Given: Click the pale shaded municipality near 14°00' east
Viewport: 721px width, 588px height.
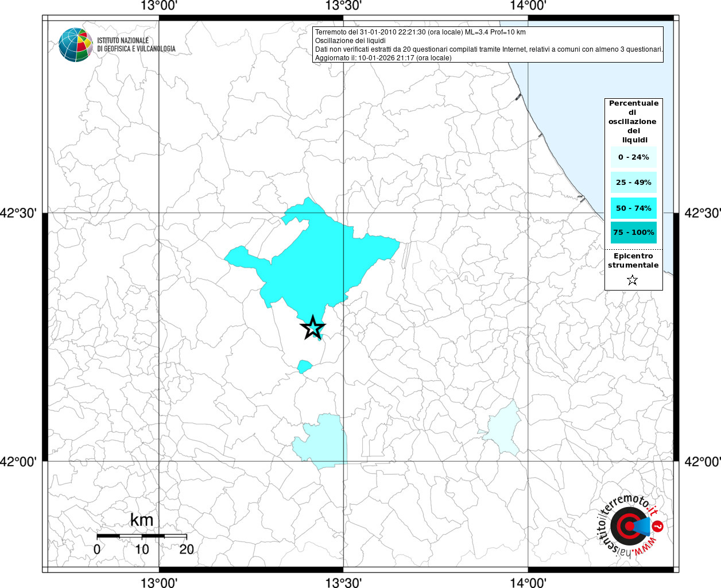Looking at the screenshot, I should click(x=503, y=430).
